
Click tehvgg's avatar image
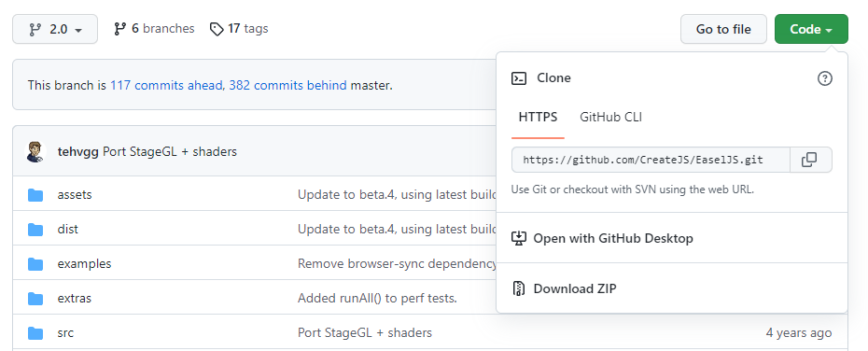[35, 151]
